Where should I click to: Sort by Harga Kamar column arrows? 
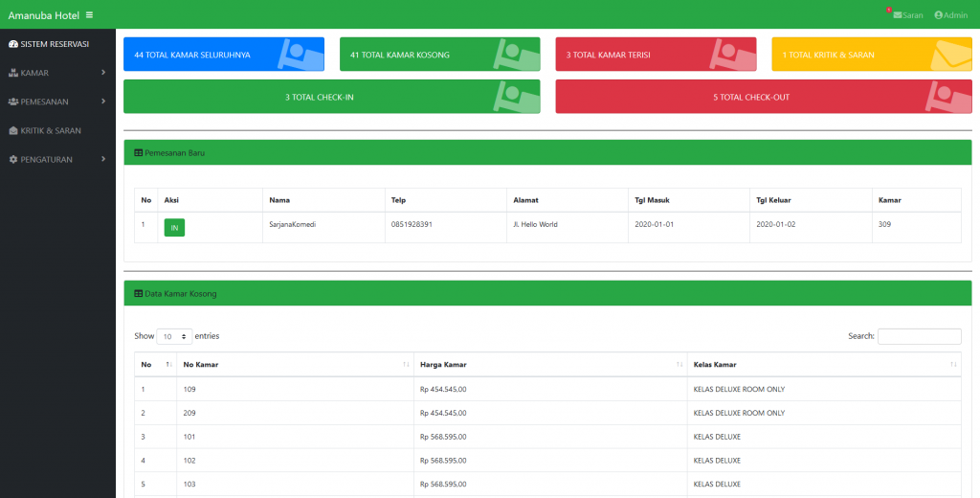point(679,365)
